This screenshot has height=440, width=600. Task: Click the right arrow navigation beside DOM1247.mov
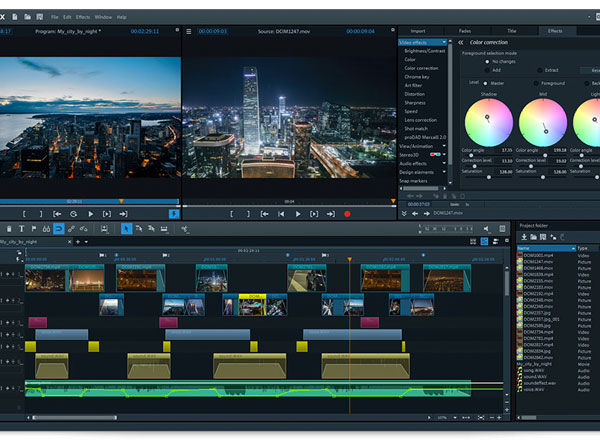(x=426, y=213)
